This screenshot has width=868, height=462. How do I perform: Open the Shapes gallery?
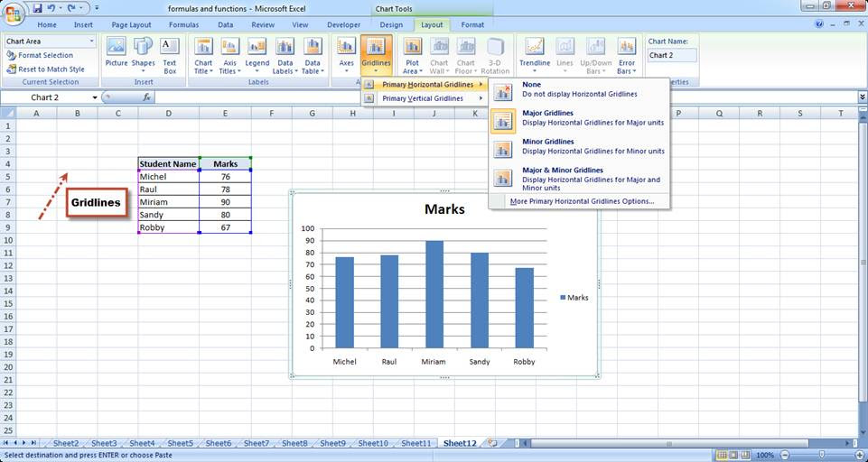pos(143,55)
